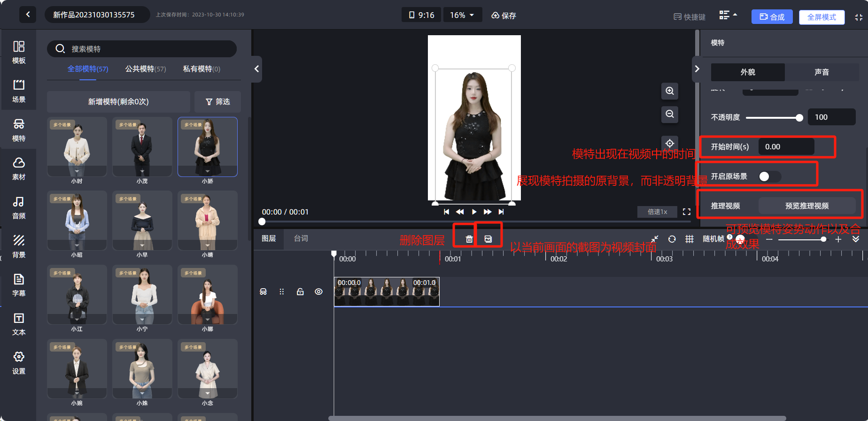
Task: Click the shrink arrows icon in timeline toolbar
Action: pyautogui.click(x=654, y=239)
